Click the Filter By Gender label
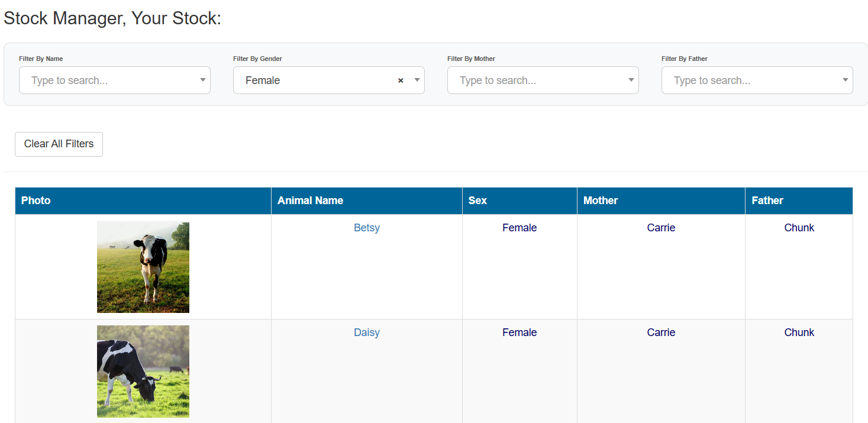The width and height of the screenshot is (868, 423). (257, 59)
